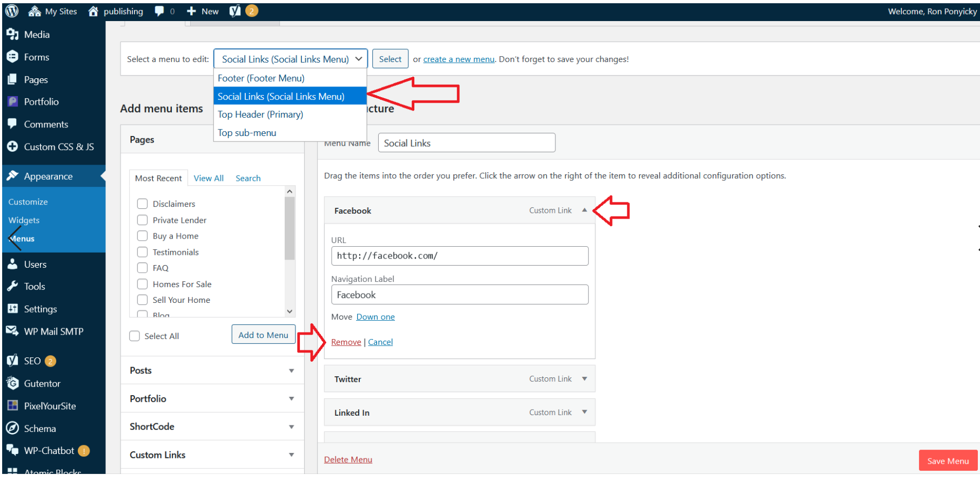Check the FAQ page checkbox
The image size is (980, 481).
(x=142, y=268)
